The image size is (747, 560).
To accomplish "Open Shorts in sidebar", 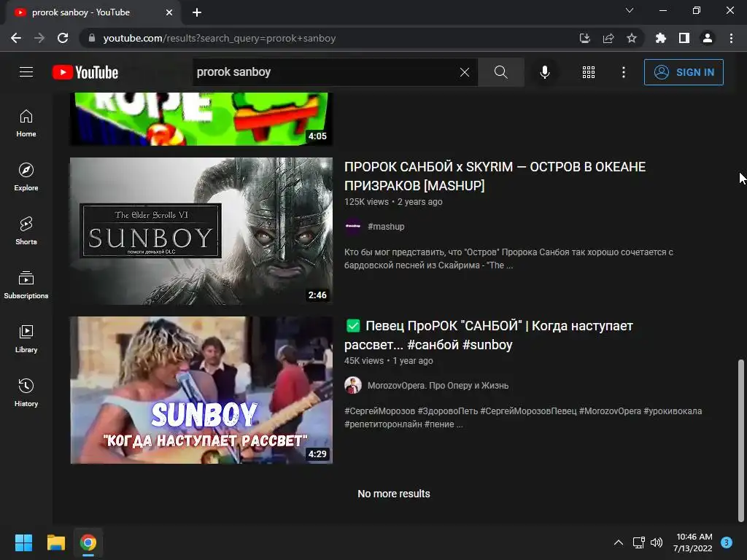I will click(x=26, y=231).
